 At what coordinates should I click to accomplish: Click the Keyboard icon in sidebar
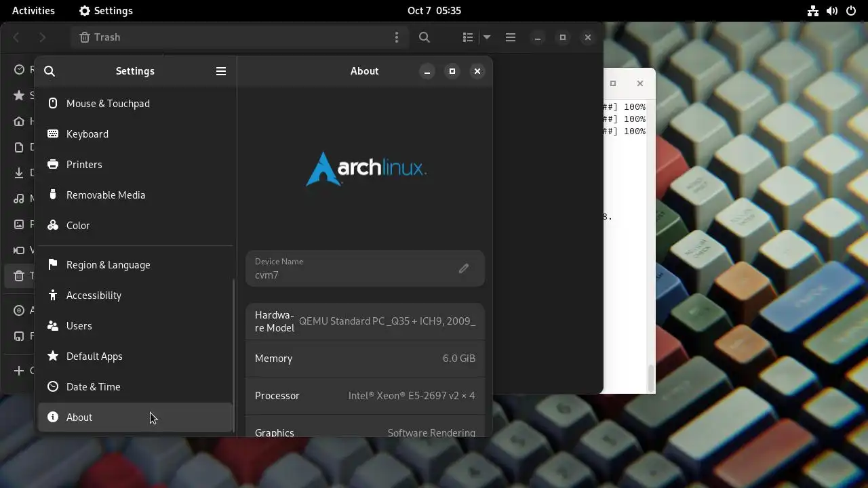[x=53, y=134]
